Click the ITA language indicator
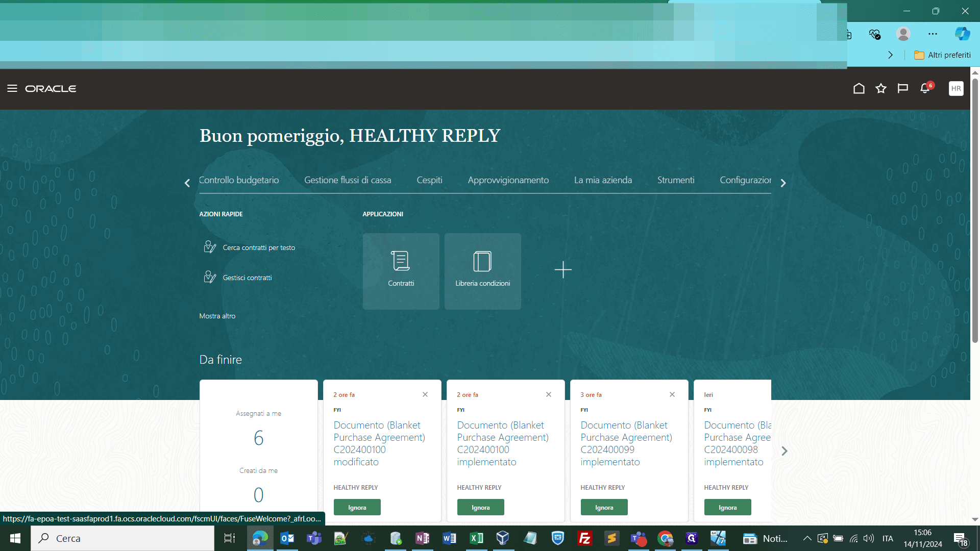The image size is (980, 551). pos(888,538)
